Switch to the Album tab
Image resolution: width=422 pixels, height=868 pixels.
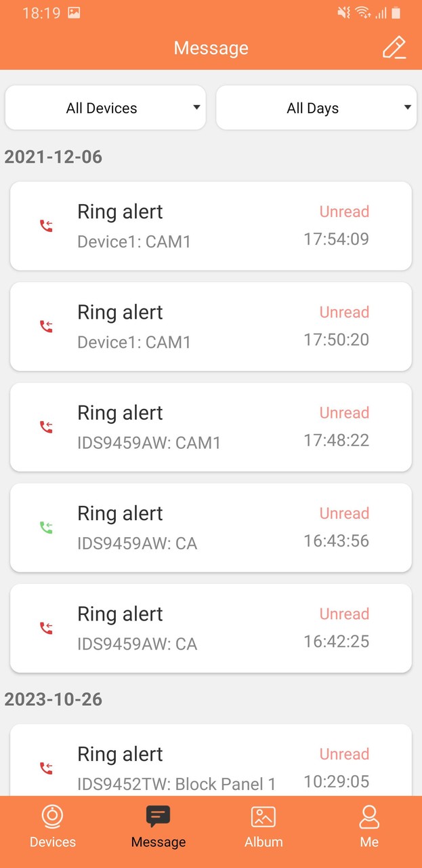pyautogui.click(x=263, y=827)
